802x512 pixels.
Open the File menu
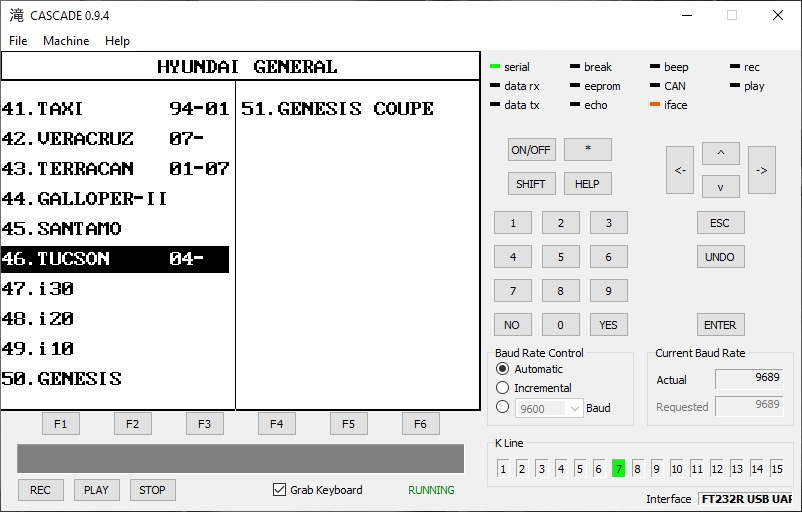(x=18, y=40)
